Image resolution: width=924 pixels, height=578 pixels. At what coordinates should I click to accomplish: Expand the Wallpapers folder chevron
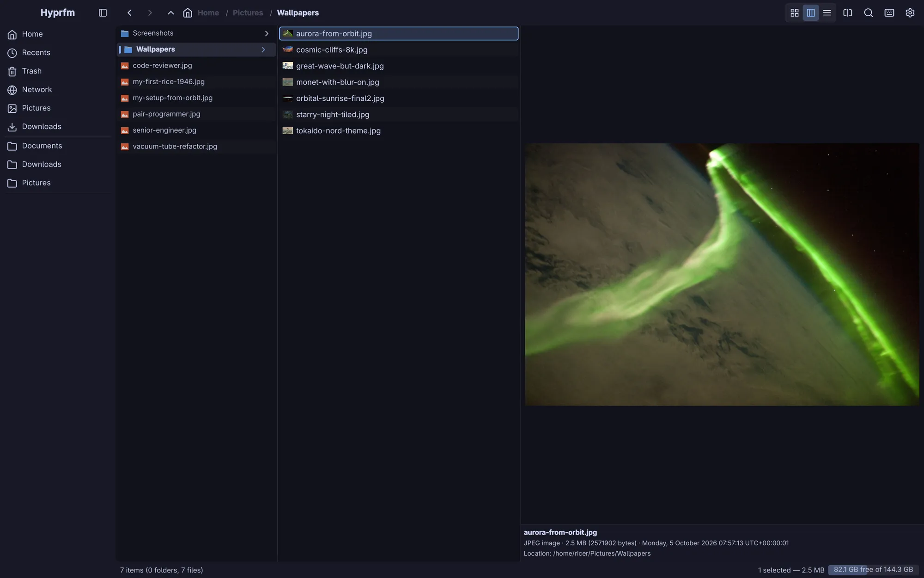(x=263, y=49)
